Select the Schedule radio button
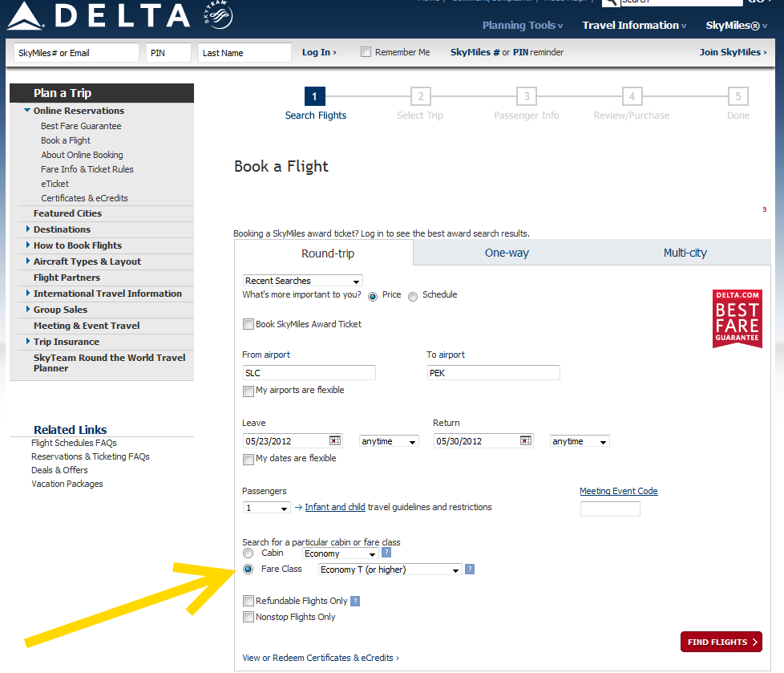Image resolution: width=784 pixels, height=673 pixels. click(x=413, y=296)
